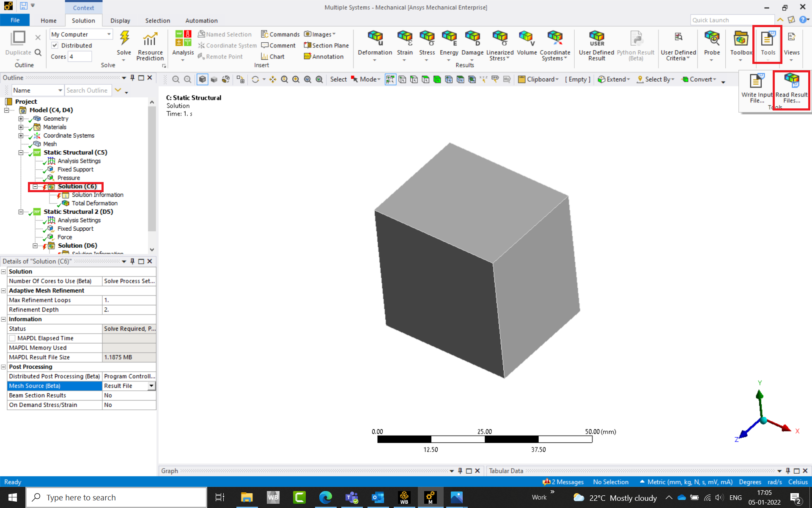812x508 pixels.
Task: Insert a User Defined Result
Action: 596,46
